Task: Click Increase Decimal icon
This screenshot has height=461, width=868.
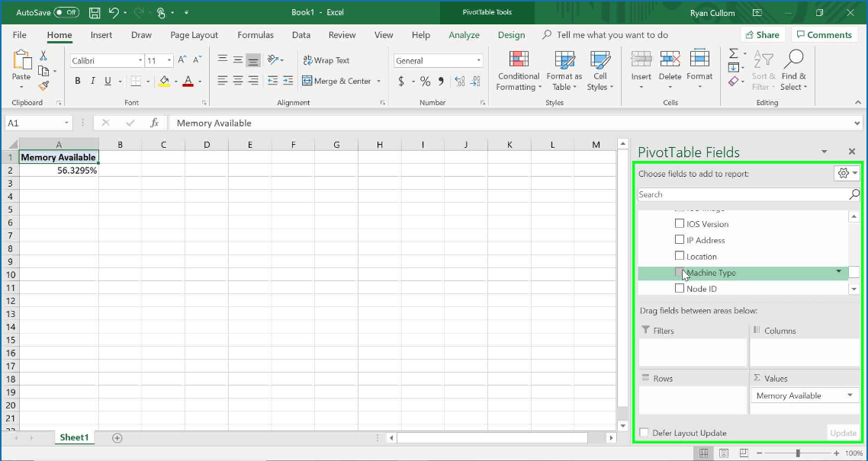Action: 459,82
